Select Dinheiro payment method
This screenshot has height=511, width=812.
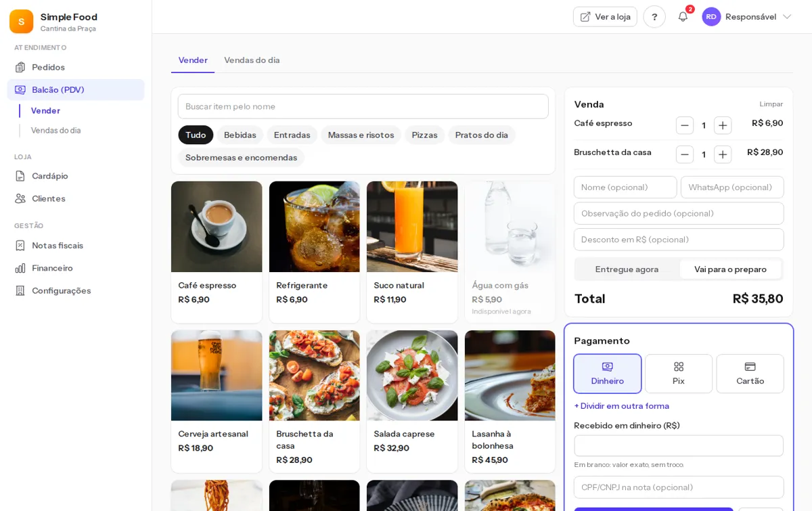click(x=608, y=374)
